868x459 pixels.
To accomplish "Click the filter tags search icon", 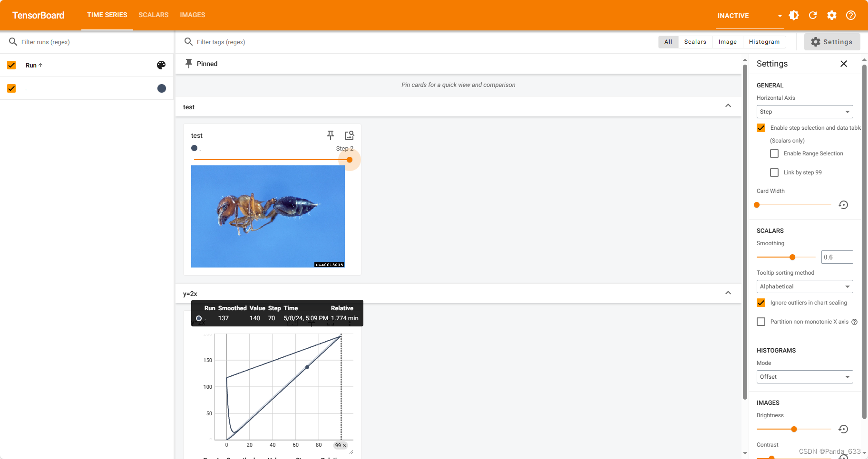I will 188,42.
